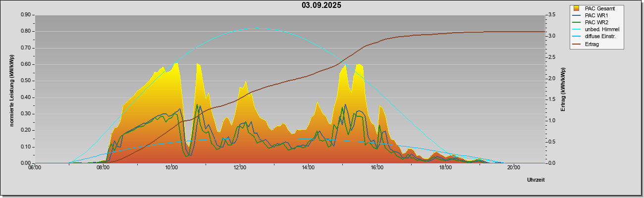Click the Ertrag (kWh/kWp) right axis title

coord(562,89)
